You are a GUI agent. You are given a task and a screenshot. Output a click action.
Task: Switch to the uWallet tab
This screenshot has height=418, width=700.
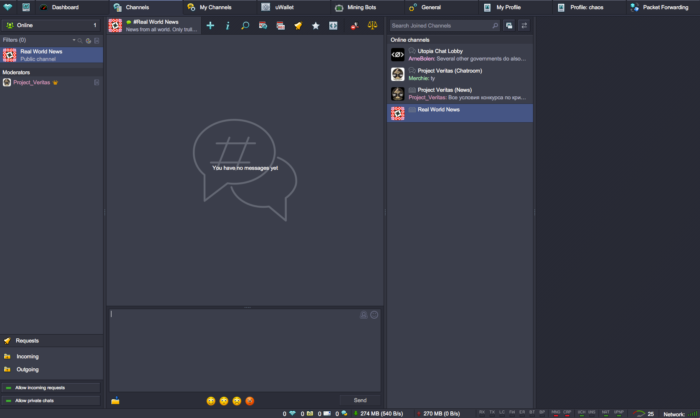286,7
